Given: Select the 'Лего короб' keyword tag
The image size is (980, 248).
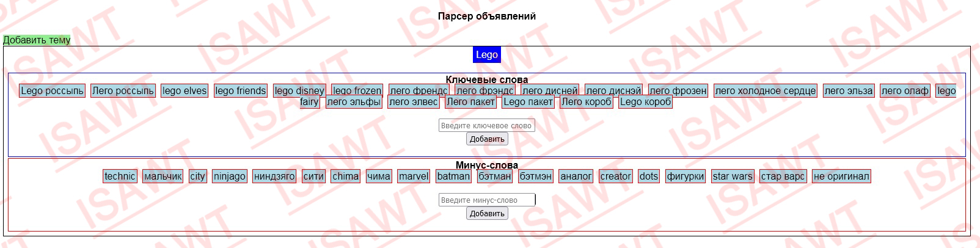Looking at the screenshot, I should tap(587, 101).
